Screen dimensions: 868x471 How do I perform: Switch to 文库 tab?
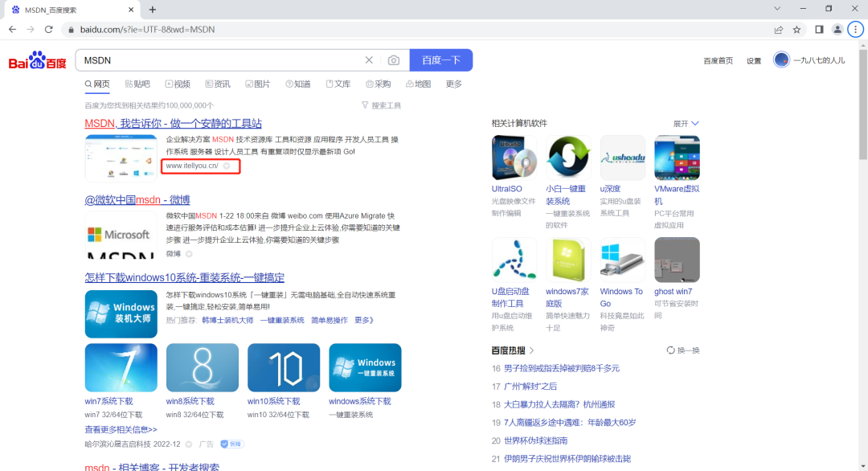pyautogui.click(x=338, y=84)
